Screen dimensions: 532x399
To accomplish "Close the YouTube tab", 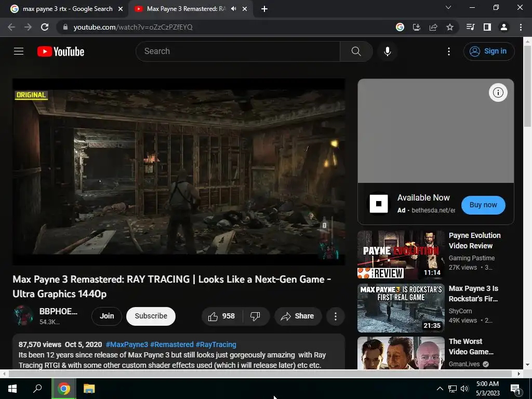I will [245, 9].
